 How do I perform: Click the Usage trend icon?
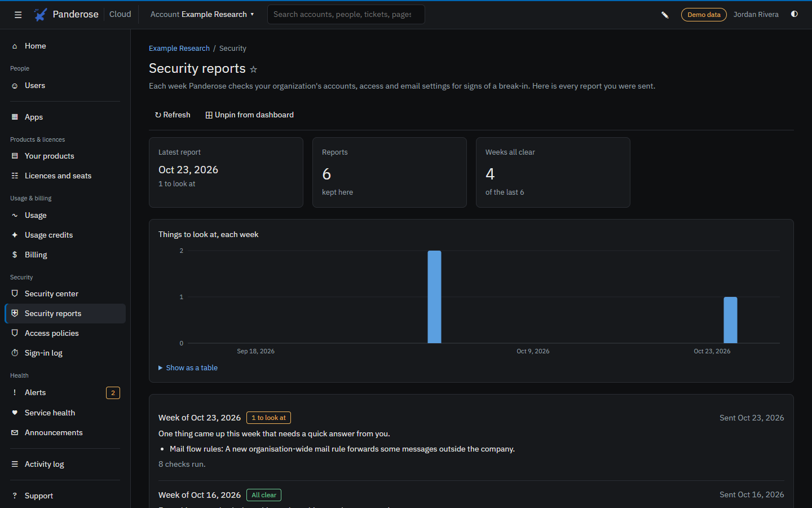click(15, 215)
